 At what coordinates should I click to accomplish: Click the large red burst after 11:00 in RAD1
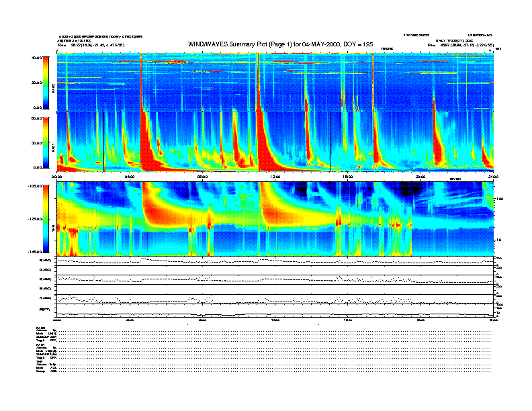pos(265,149)
